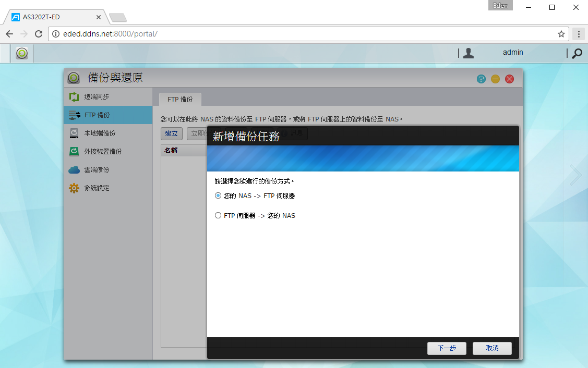Close the 備份與還原 window with red button
This screenshot has width=588, height=368.
[x=509, y=79]
